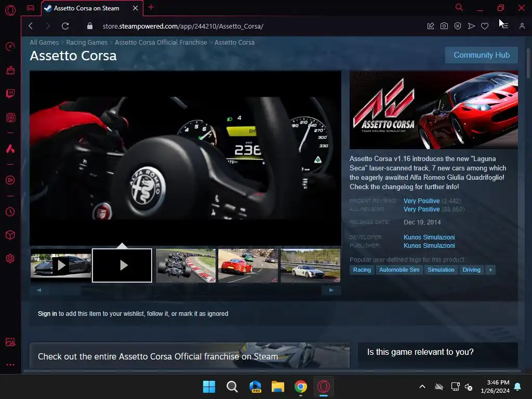The width and height of the screenshot is (532, 399).
Task: Go to All Games breadcrumb
Action: point(44,43)
